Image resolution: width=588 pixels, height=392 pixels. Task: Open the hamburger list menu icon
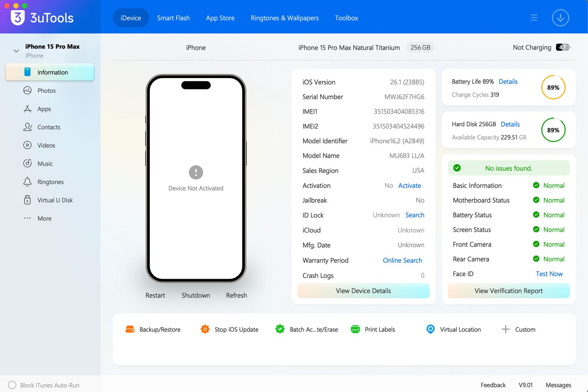coord(534,18)
